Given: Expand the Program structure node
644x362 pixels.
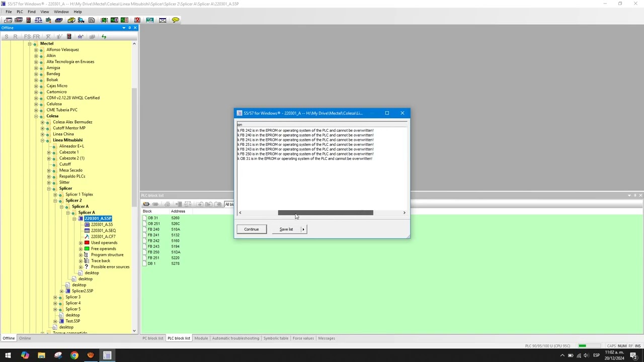Looking at the screenshot, I should coord(80,255).
